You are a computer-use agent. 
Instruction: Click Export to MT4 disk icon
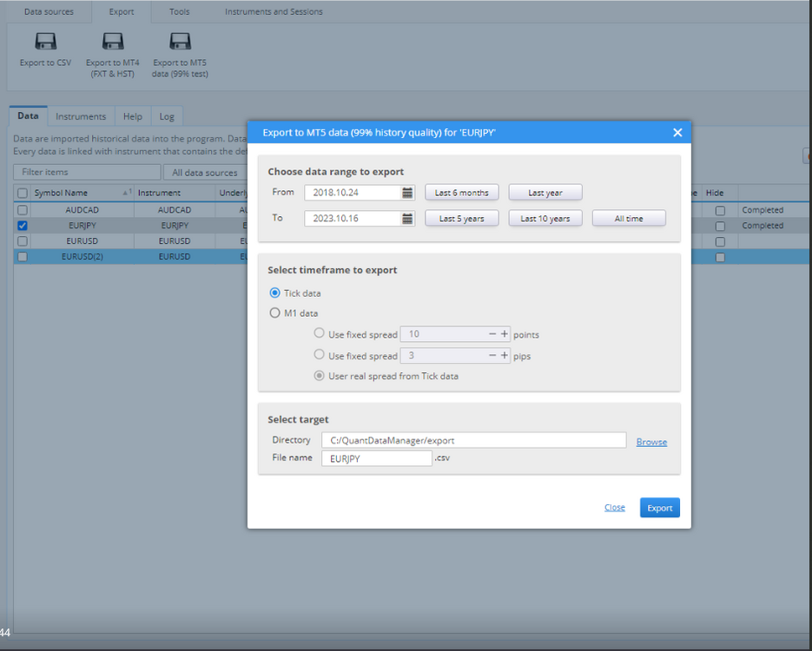click(113, 42)
